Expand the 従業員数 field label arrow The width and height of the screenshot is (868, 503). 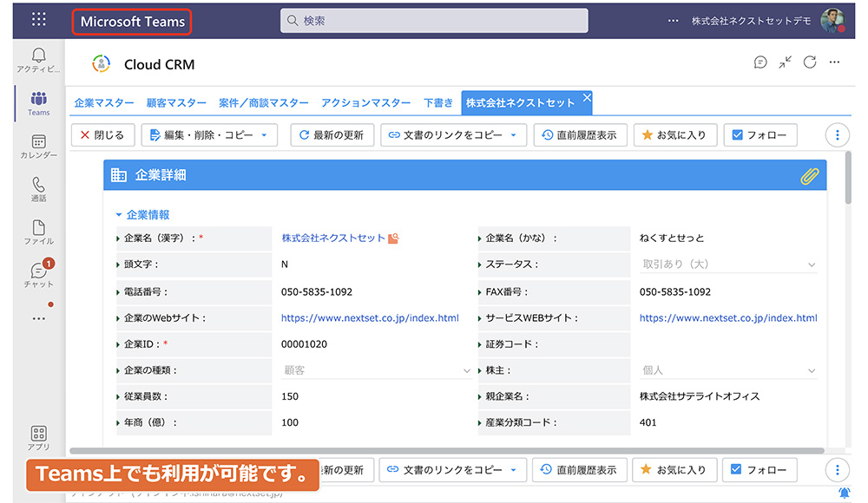(118, 396)
